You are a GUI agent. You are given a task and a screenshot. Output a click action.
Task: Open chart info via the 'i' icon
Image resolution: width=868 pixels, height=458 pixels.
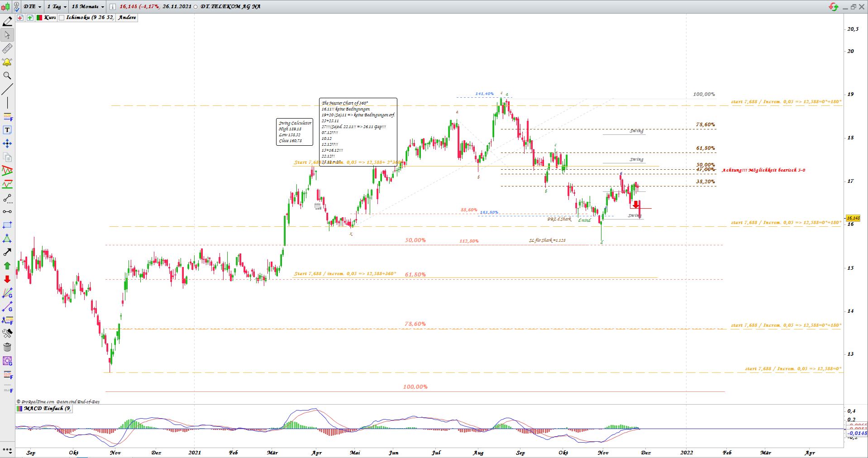[x=113, y=7]
